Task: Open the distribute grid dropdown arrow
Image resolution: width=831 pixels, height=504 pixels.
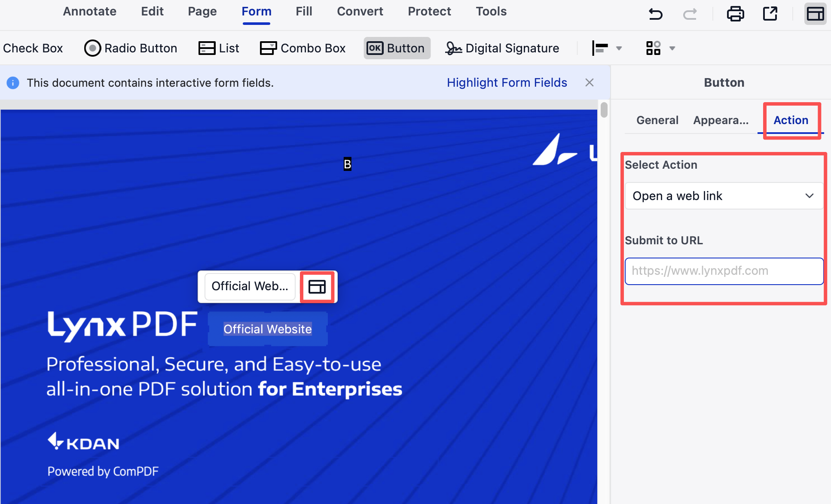Action: (x=672, y=48)
